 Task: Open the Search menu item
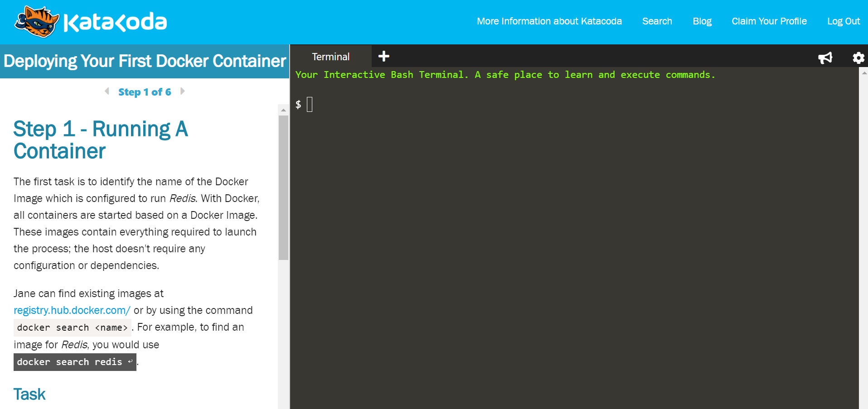click(x=657, y=21)
